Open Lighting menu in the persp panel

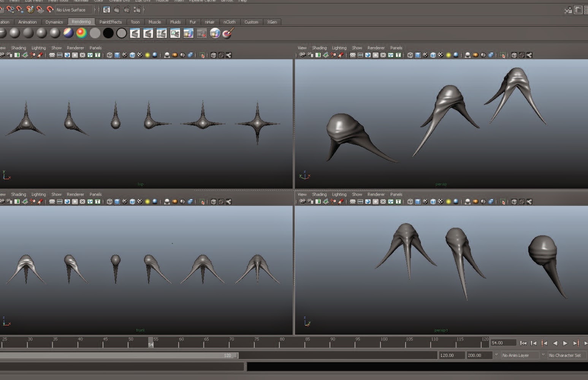pos(339,48)
